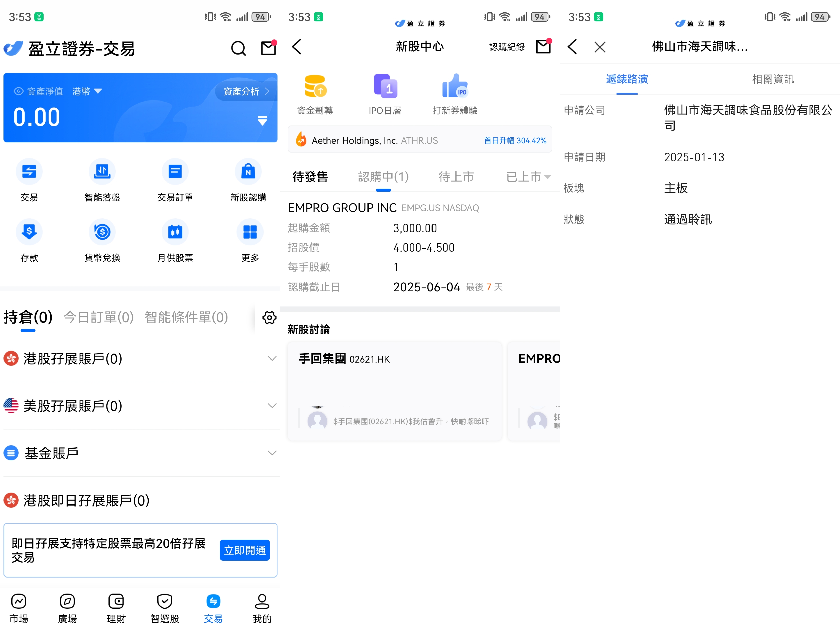Expand 美股孖展賬戶(0) section

pyautogui.click(x=140, y=406)
